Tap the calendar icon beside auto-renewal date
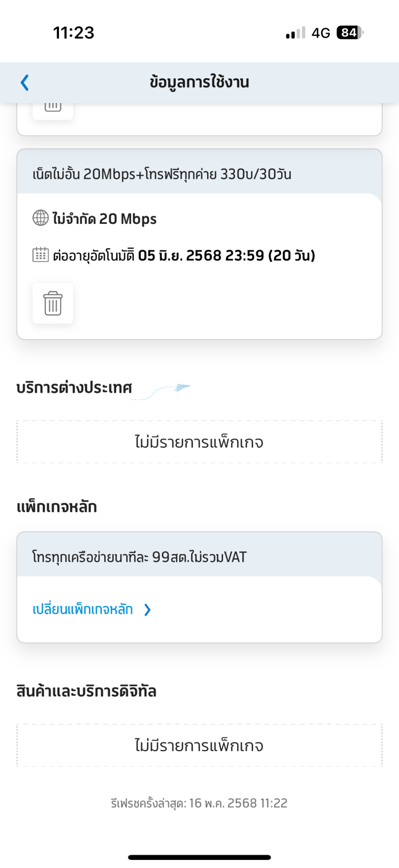The width and height of the screenshot is (399, 868). (x=40, y=255)
